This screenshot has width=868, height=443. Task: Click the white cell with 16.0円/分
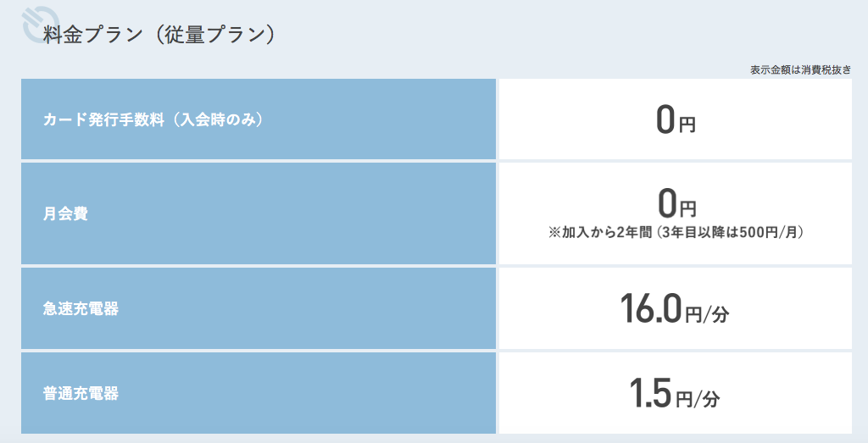click(x=676, y=308)
